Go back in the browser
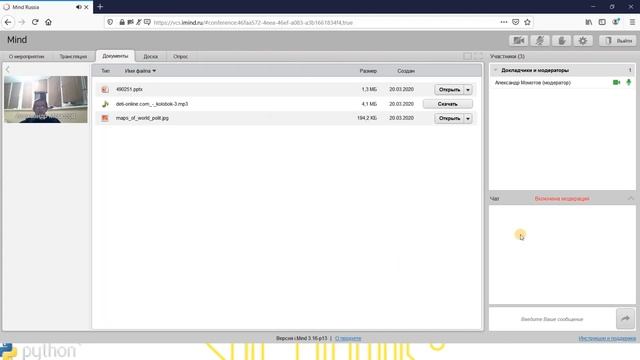Screen dimensions: 640x360 8,22
